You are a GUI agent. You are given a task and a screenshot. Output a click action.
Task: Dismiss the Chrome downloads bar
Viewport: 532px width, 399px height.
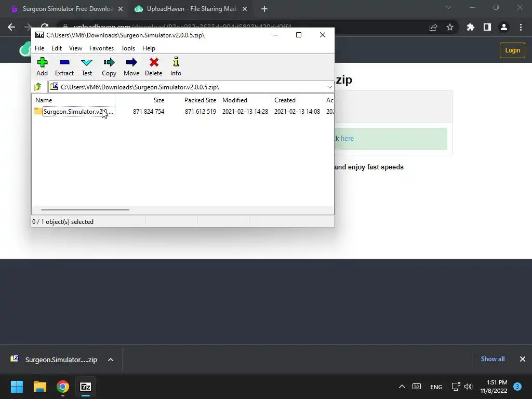(x=523, y=359)
